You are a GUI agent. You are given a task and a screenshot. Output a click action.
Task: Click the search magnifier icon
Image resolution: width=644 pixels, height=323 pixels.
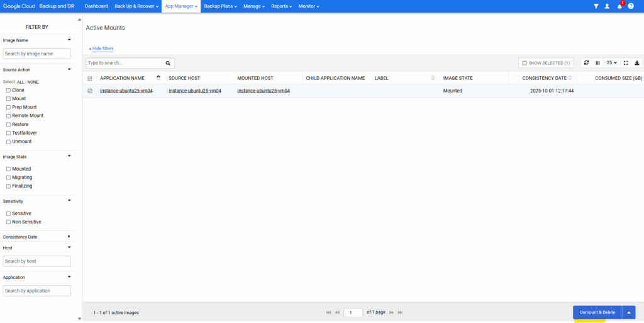168,64
